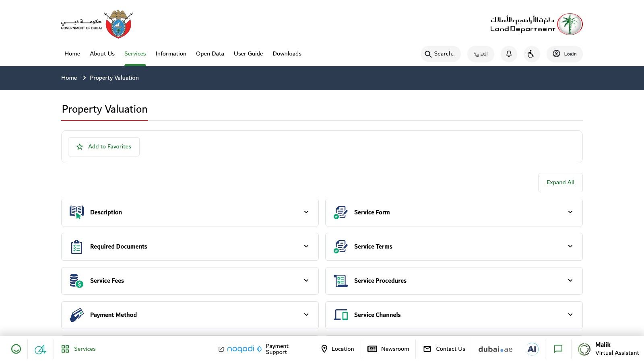This screenshot has height=362, width=644.
Task: Open the AI assistant icon
Action: tap(532, 349)
